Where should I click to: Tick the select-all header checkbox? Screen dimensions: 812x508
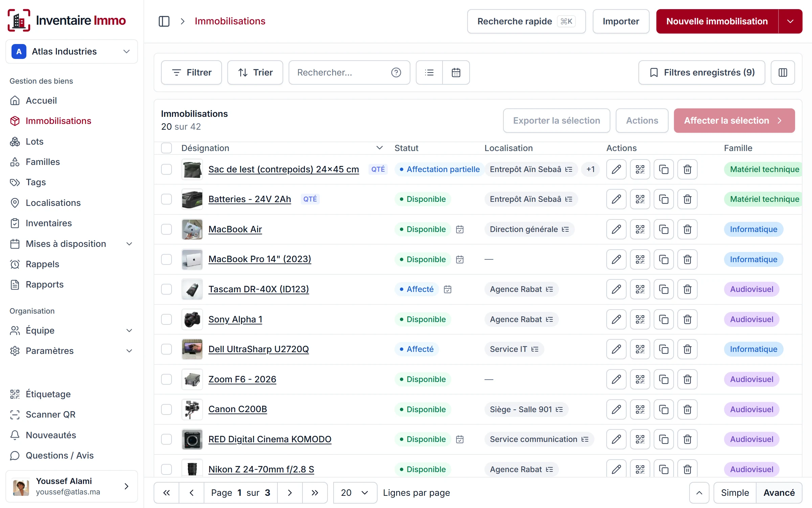pos(166,148)
